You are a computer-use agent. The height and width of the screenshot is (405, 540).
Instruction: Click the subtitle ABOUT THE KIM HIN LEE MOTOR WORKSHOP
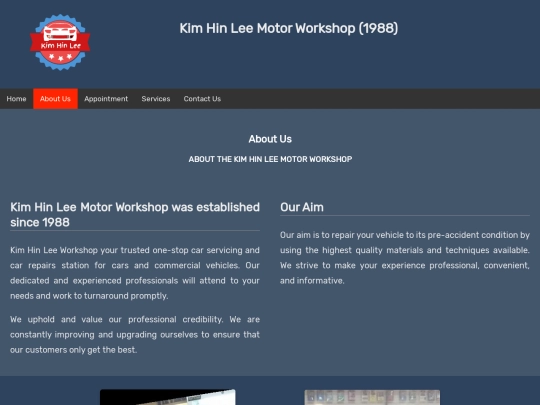click(x=270, y=159)
